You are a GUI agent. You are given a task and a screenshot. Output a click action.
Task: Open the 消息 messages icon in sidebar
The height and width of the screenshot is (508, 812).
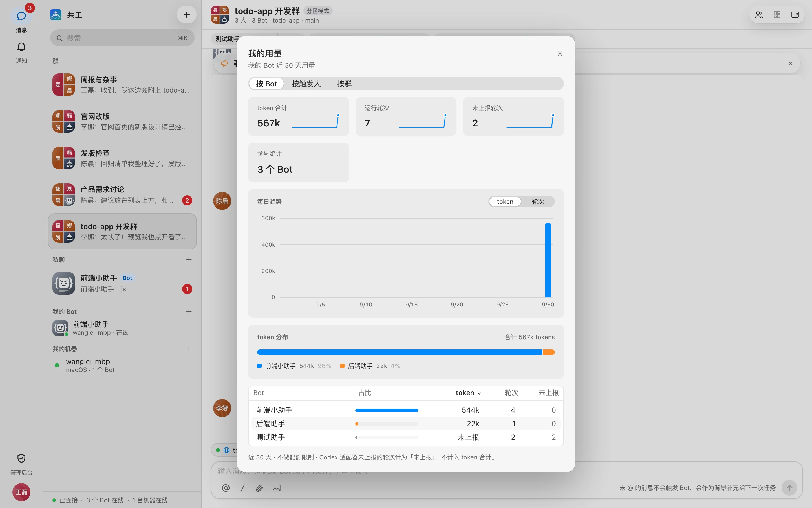(21, 16)
